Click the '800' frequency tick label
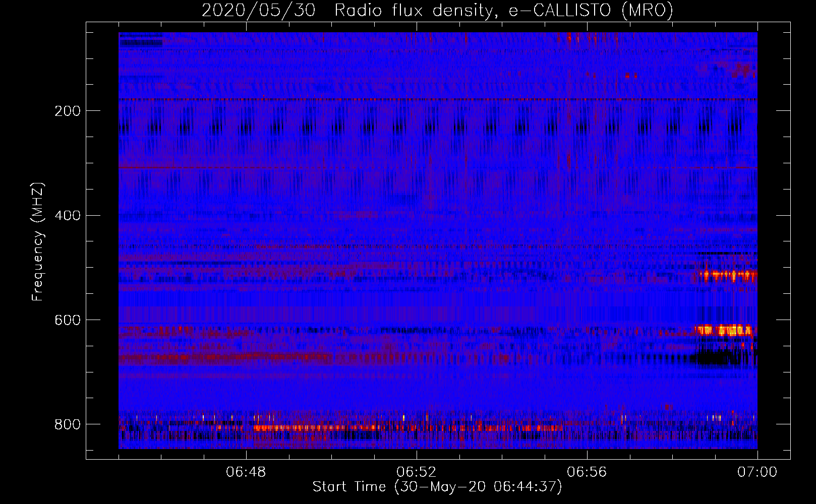Image resolution: width=816 pixels, height=504 pixels. (x=68, y=424)
